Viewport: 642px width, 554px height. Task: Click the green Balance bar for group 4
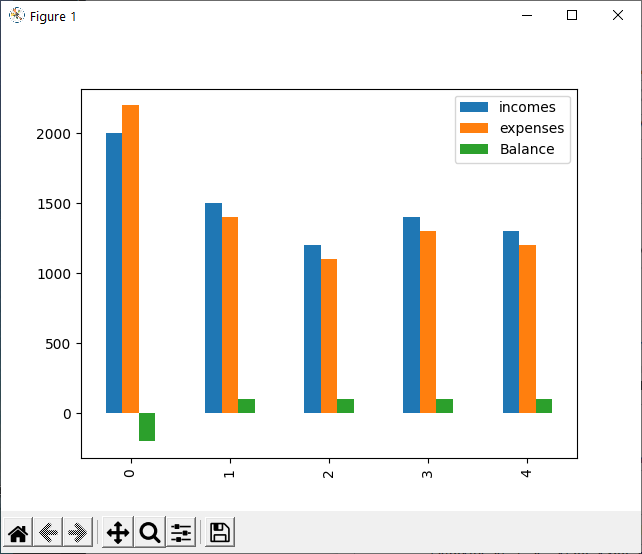(x=544, y=406)
